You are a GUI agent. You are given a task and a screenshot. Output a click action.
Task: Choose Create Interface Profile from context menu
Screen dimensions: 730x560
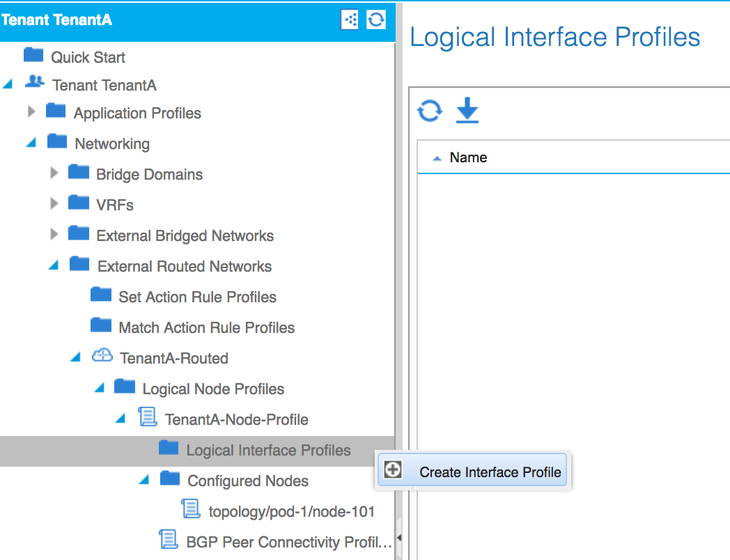point(473,470)
